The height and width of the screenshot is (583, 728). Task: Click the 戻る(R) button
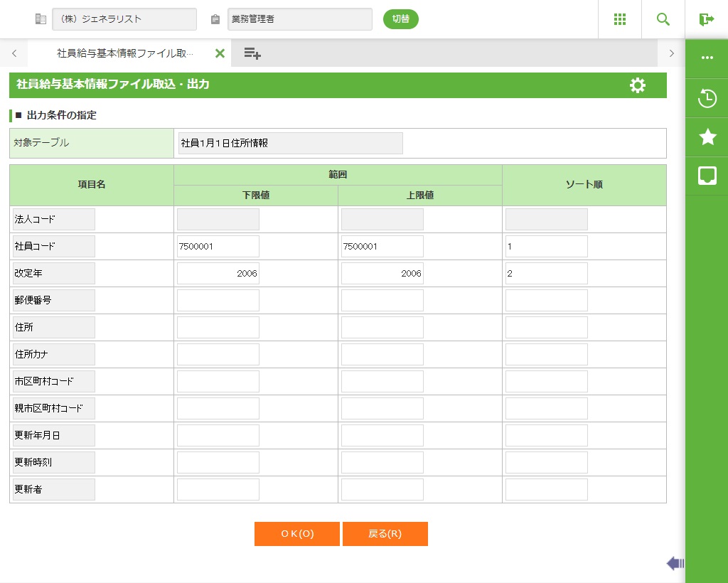tap(385, 534)
